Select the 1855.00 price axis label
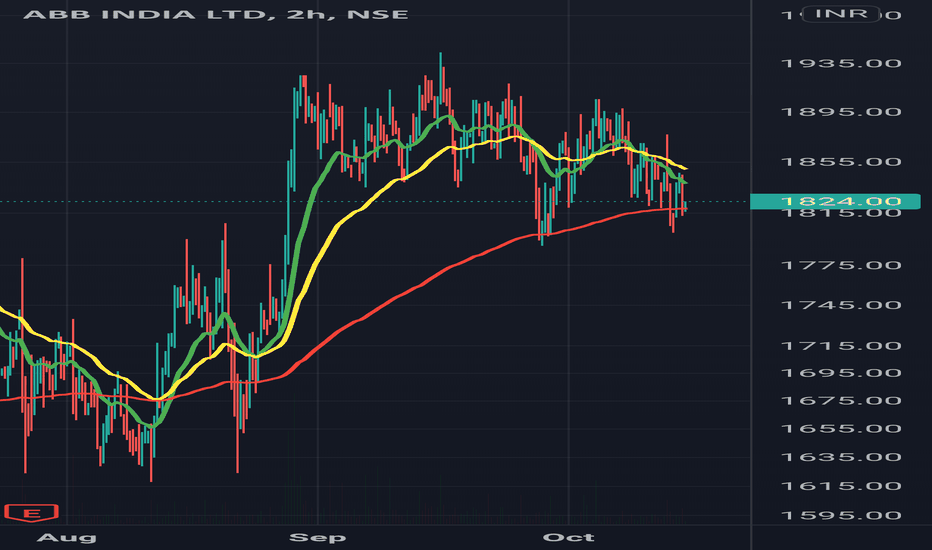The width and height of the screenshot is (932, 550). pos(841,162)
